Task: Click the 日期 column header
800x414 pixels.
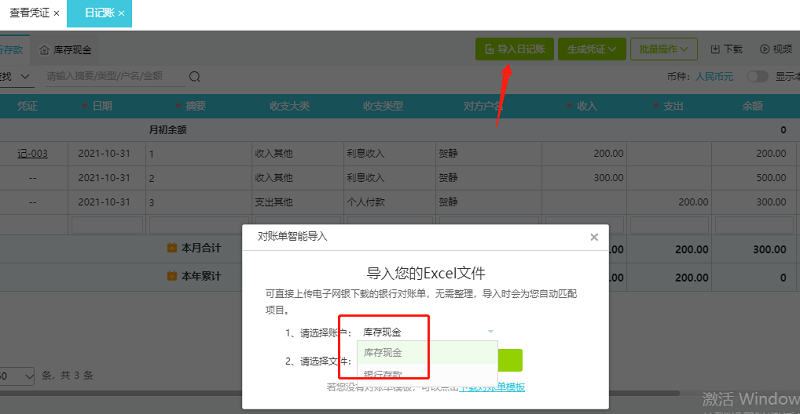Action: 102,106
